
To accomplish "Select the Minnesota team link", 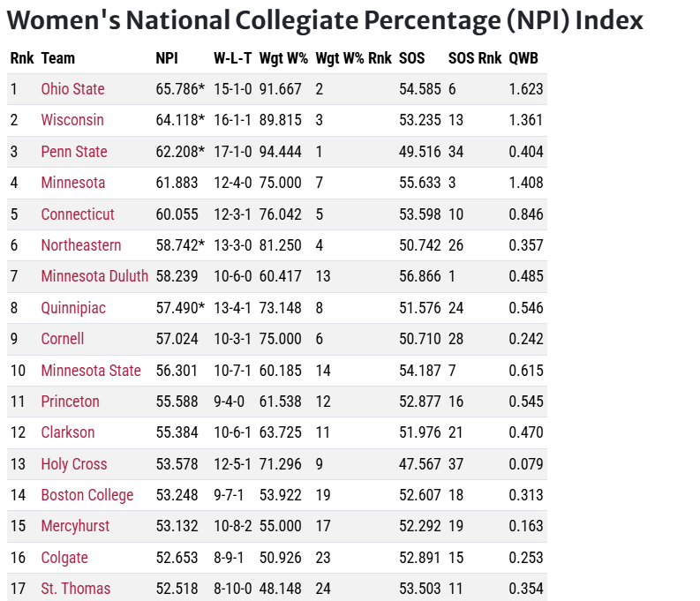I will coord(73,183).
